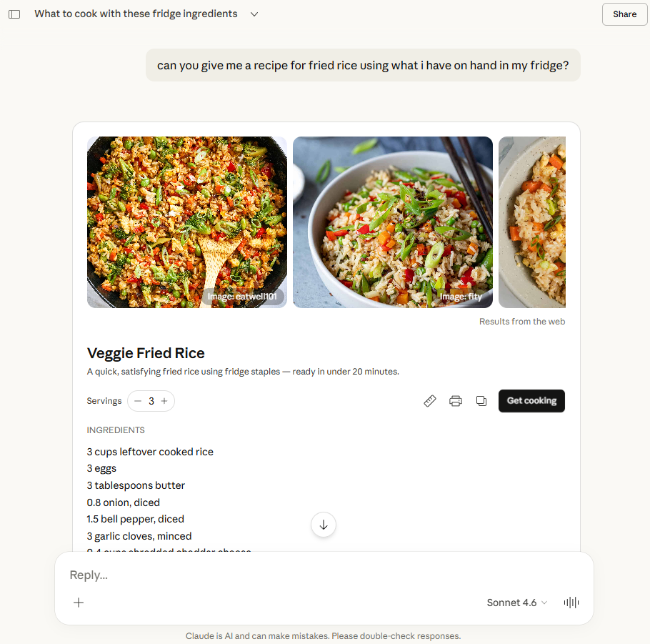Open the attachment menu with the plus icon
This screenshot has width=650, height=644.
coord(78,603)
